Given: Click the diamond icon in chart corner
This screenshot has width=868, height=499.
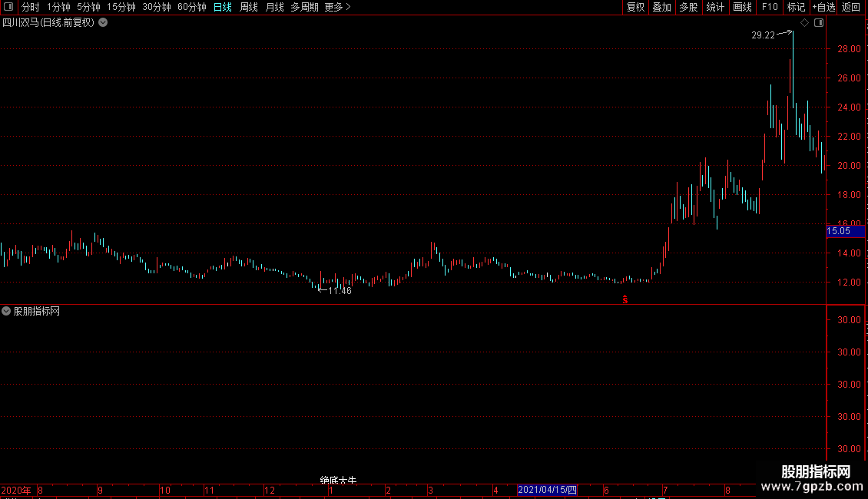Looking at the screenshot, I should (805, 23).
